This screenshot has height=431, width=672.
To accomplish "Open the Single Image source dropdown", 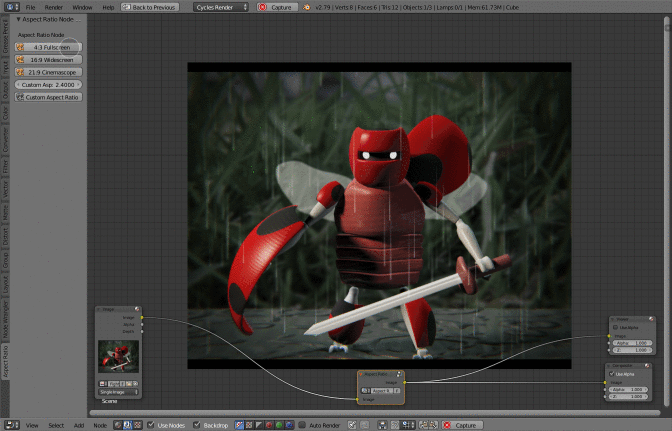I will pyautogui.click(x=118, y=392).
